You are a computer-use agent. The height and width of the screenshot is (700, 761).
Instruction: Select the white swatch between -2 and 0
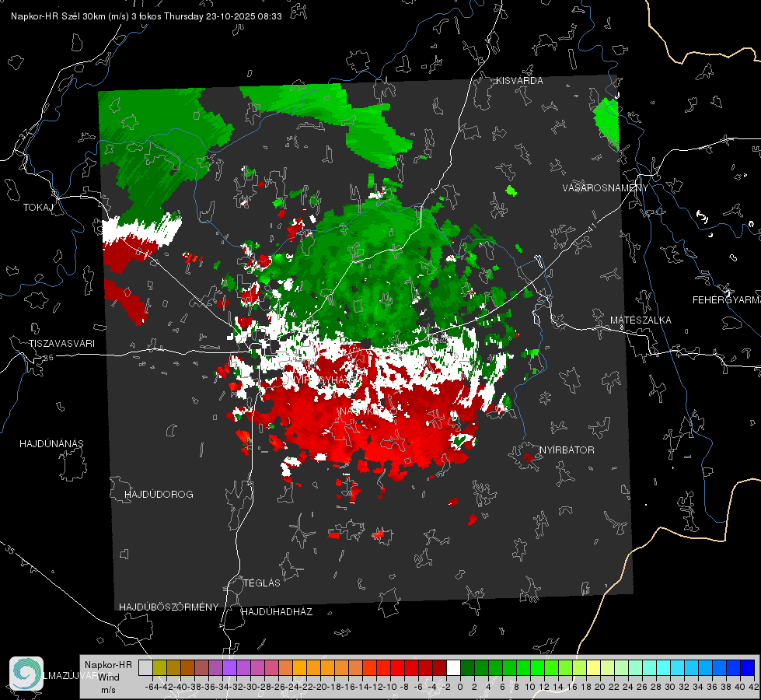point(453,667)
